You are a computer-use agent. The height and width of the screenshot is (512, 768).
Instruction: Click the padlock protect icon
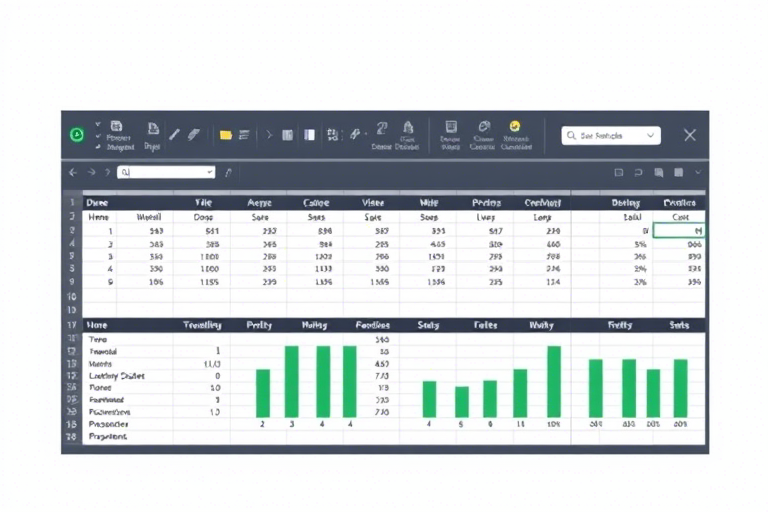[408, 128]
